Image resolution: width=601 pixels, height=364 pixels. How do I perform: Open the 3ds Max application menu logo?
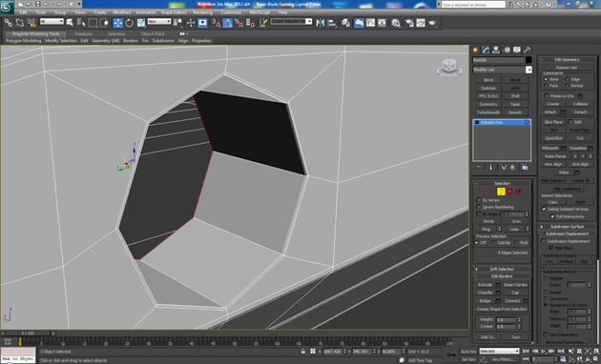pos(7,7)
